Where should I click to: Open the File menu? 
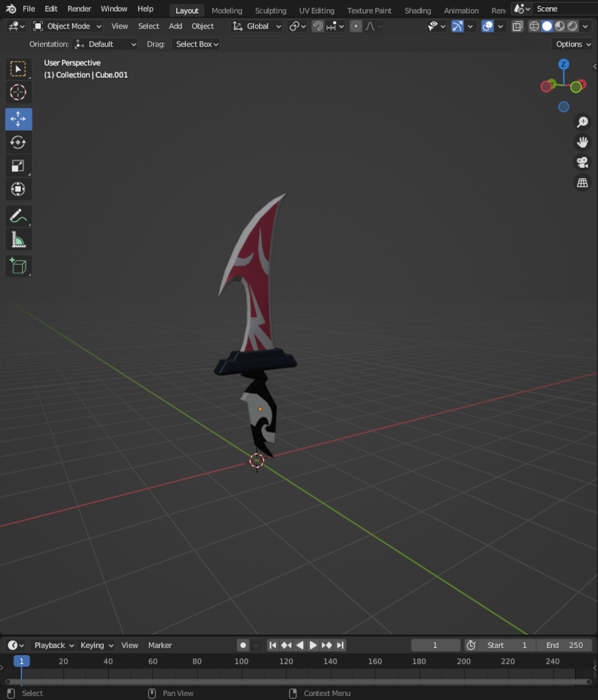coord(29,9)
